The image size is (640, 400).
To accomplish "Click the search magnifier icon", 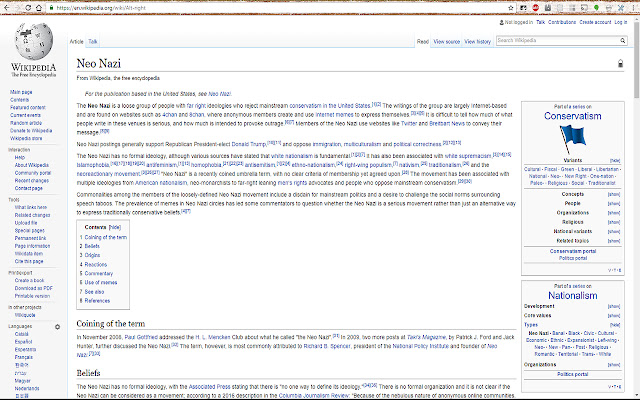I will (623, 40).
